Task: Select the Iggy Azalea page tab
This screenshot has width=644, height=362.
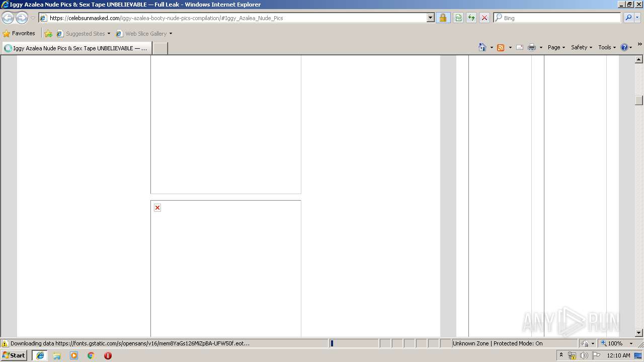Action: pyautogui.click(x=76, y=48)
